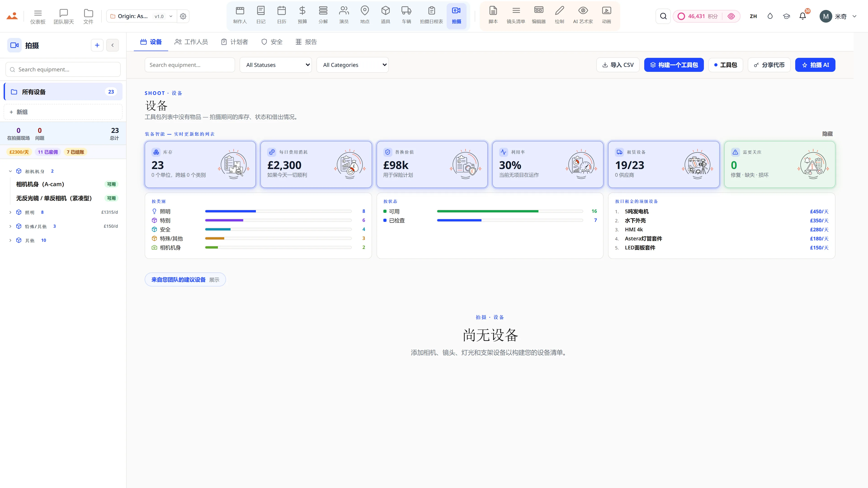Image resolution: width=868 pixels, height=488 pixels.
Task: Open the All Statuses dropdown
Action: [276, 65]
